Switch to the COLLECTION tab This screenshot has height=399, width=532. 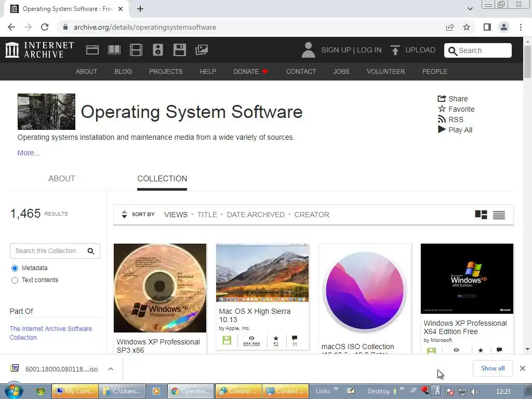pyautogui.click(x=162, y=179)
